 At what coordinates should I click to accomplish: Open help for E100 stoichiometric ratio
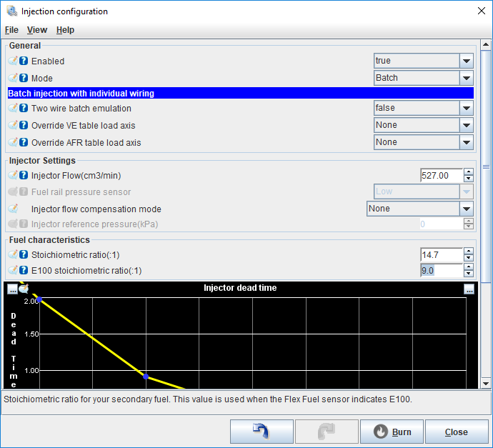click(x=24, y=271)
